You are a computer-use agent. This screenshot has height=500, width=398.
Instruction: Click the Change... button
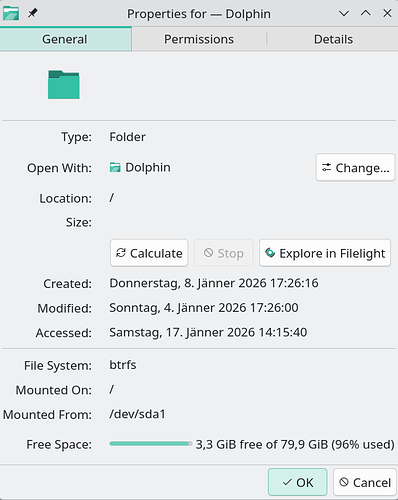355,168
